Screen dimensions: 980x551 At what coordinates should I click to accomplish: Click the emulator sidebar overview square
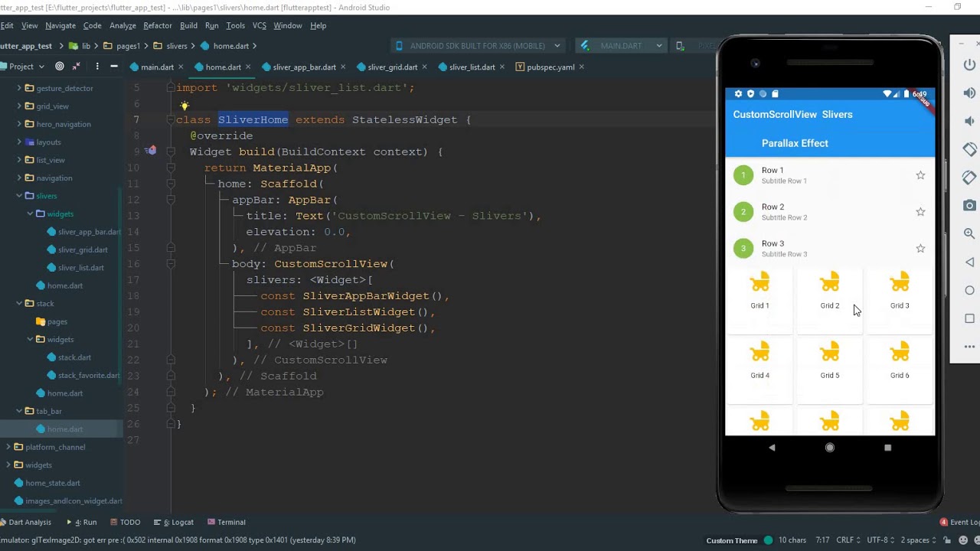(x=969, y=318)
